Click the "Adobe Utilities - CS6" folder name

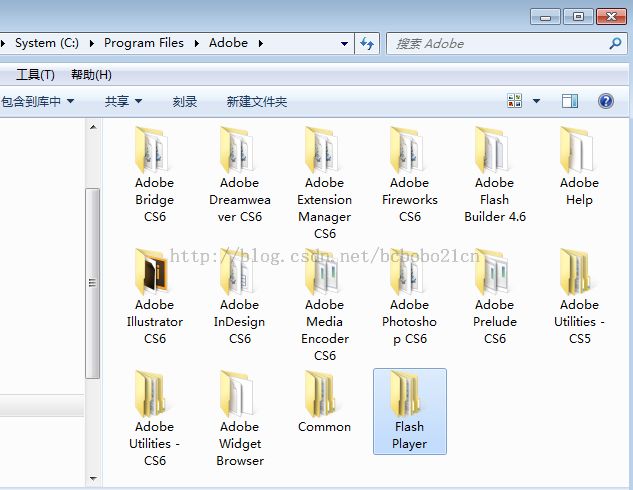[155, 444]
